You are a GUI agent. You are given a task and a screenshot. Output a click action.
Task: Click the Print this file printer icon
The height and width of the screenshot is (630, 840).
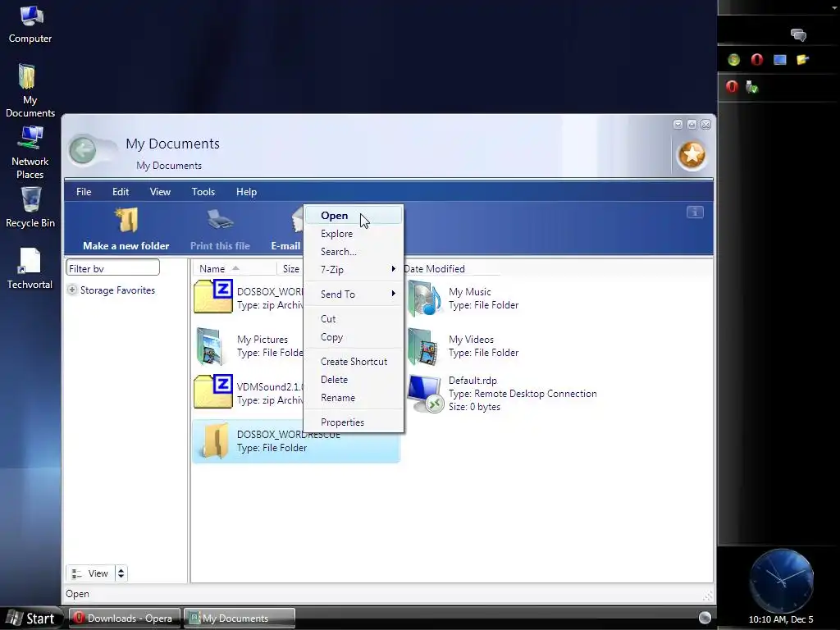pos(220,220)
